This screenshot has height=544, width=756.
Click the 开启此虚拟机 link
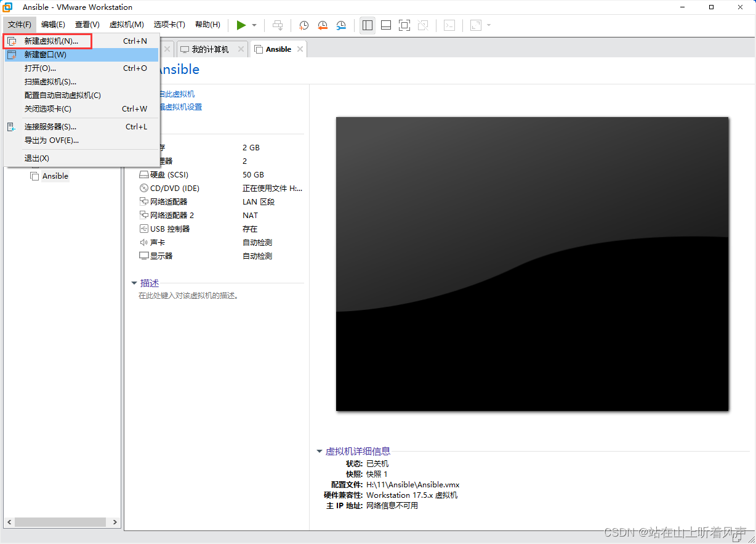click(176, 94)
